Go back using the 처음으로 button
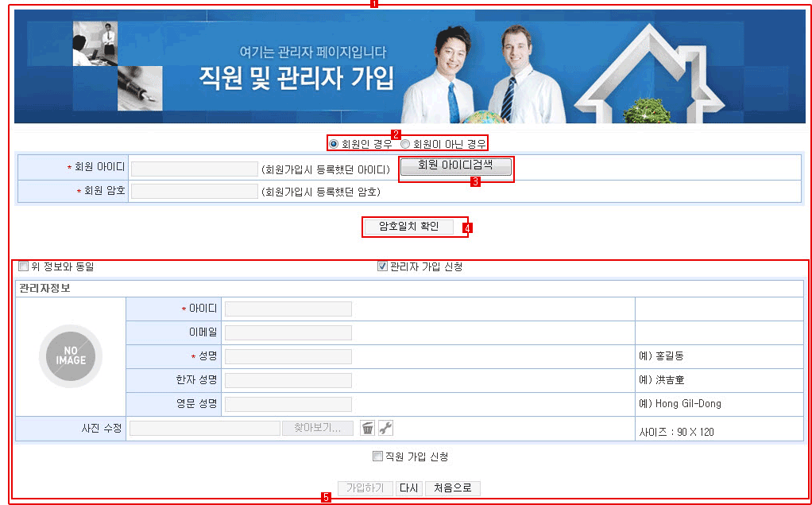The image size is (812, 505). 452,488
